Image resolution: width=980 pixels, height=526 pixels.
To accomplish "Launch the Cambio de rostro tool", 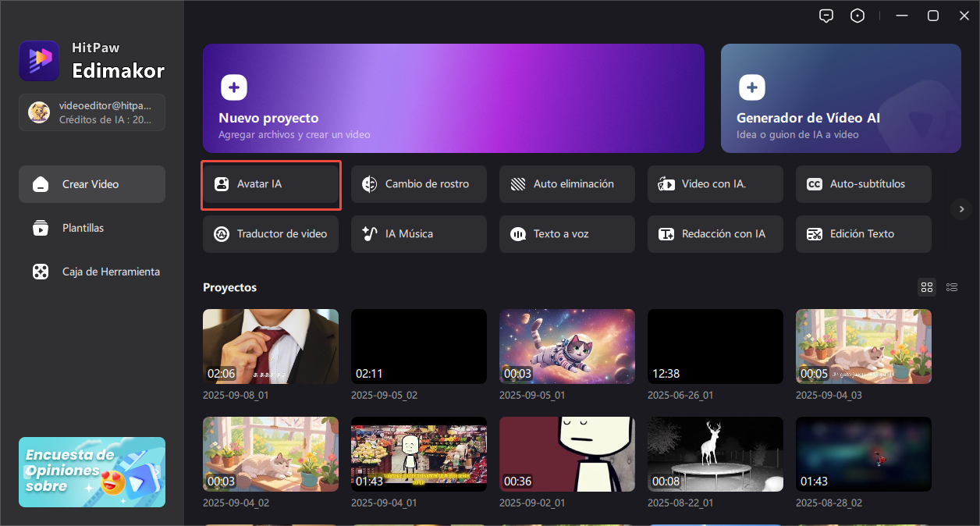I will pyautogui.click(x=418, y=184).
